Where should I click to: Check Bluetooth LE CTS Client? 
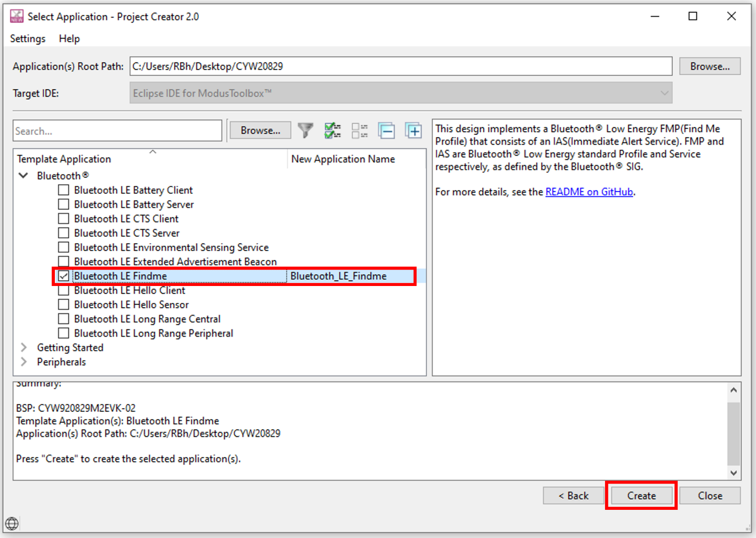[x=63, y=219]
